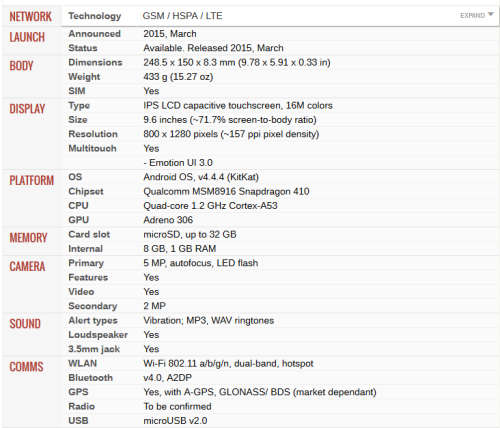500x428 pixels.
Task: Click the Bluetooth spec label
Action: (91, 378)
